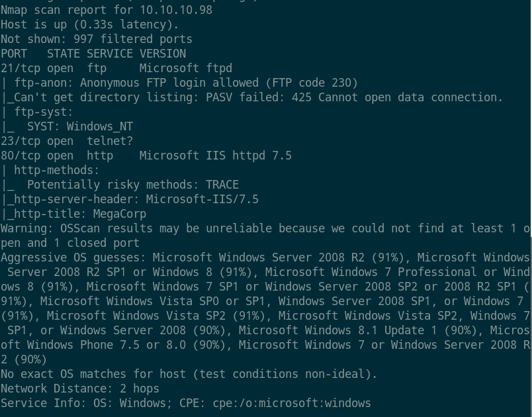The width and height of the screenshot is (532, 417).
Task: Click 'Network Distance: 2 hops' line
Action: (79, 389)
